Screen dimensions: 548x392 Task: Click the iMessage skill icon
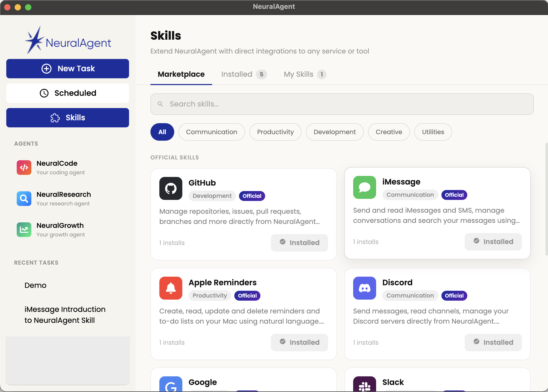coord(364,187)
